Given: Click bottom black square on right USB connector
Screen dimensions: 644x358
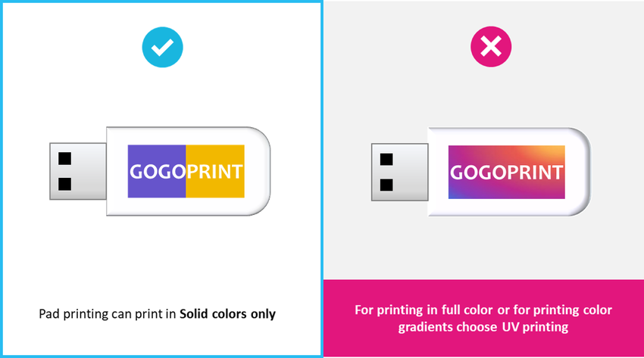Looking at the screenshot, I should pyautogui.click(x=386, y=185).
